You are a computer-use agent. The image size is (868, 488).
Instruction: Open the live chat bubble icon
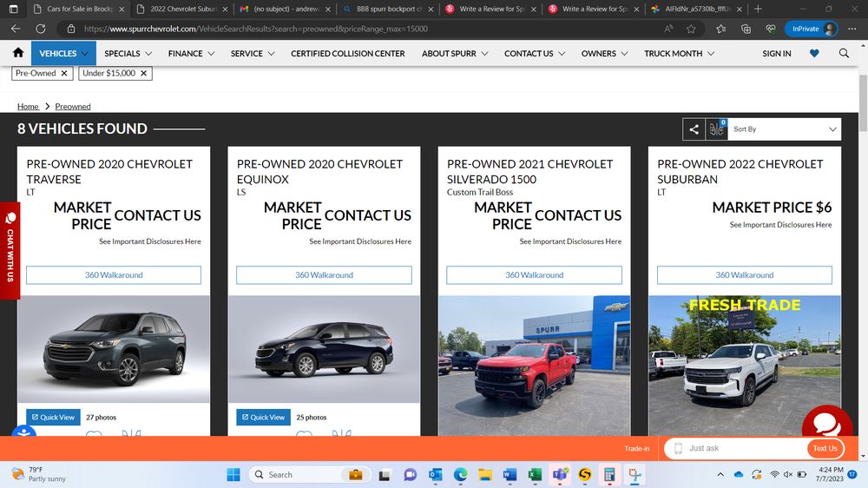827,423
